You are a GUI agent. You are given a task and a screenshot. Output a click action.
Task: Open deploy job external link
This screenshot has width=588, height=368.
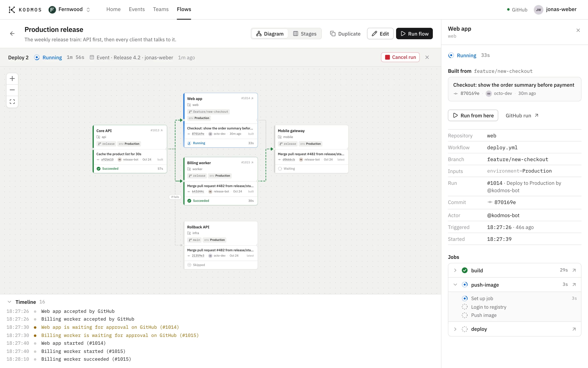pos(574,329)
